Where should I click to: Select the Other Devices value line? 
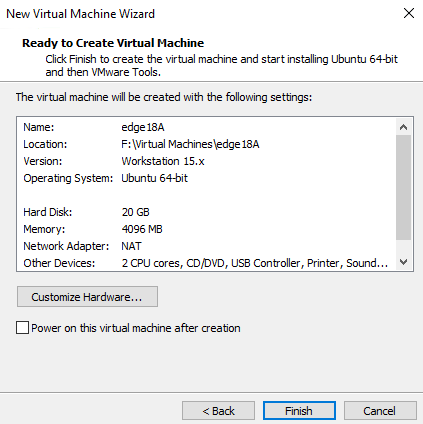click(x=255, y=263)
